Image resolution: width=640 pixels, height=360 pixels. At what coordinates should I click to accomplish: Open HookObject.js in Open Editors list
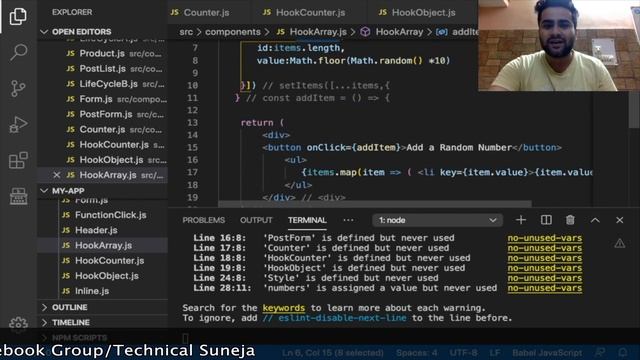102,160
